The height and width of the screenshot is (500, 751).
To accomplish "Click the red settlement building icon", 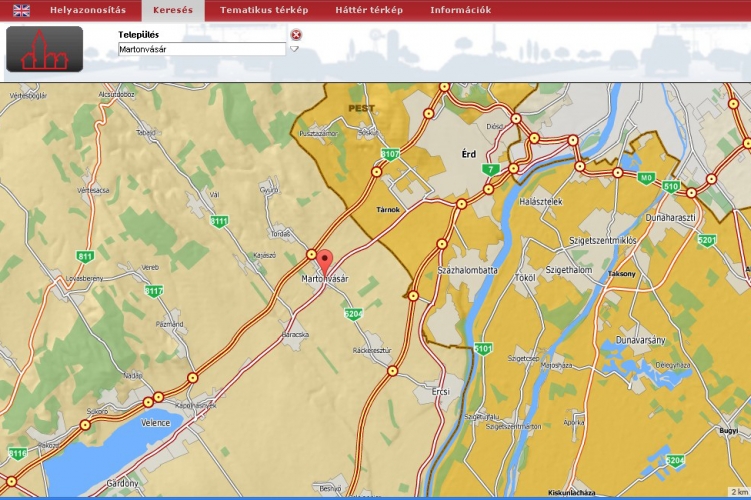I will pyautogui.click(x=44, y=49).
